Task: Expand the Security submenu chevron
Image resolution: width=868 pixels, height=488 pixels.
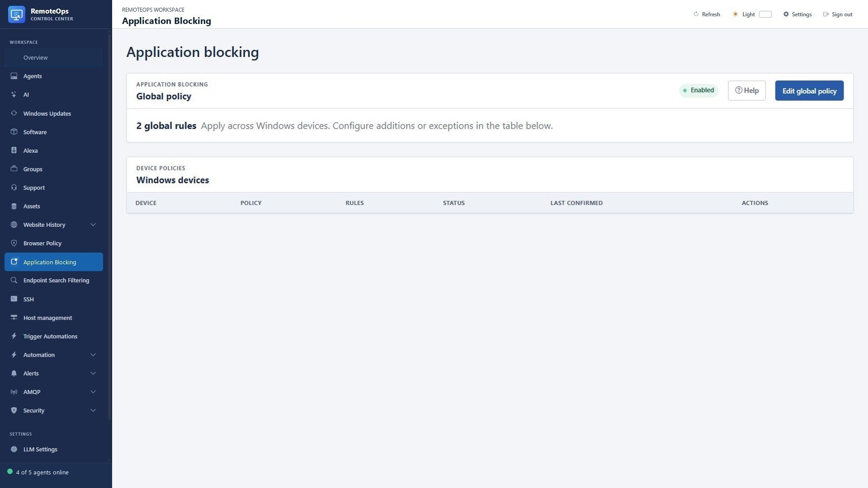Action: [93, 410]
